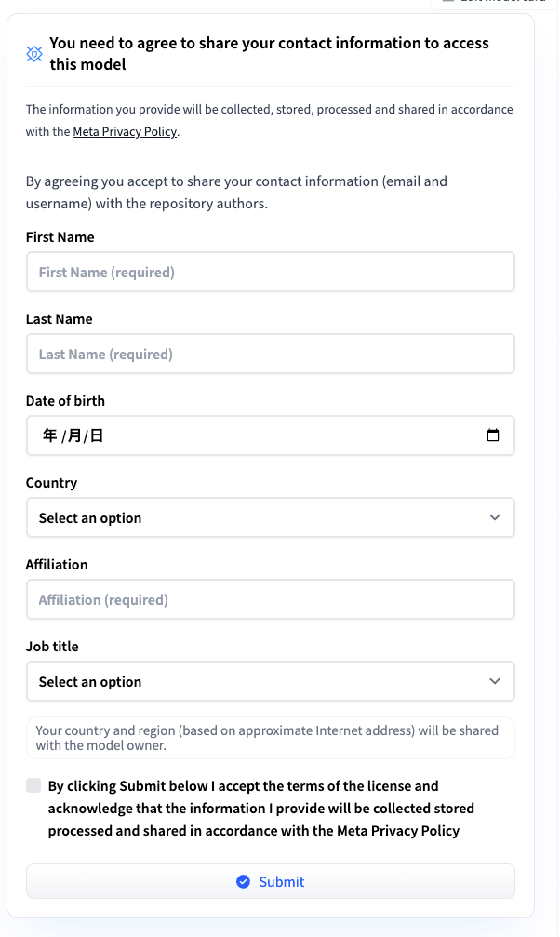Open the calendar picker icon in Date of birth
Viewport: 560px width, 937px height.
pyautogui.click(x=493, y=435)
